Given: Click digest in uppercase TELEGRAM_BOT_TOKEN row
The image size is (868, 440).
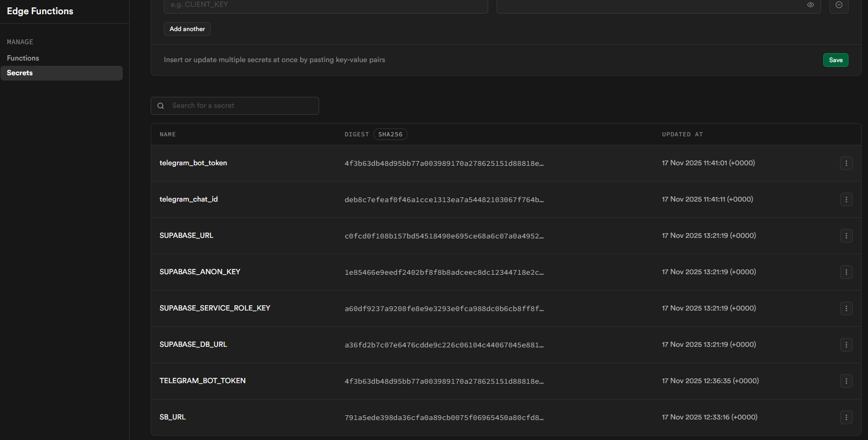Looking at the screenshot, I should (444, 382).
